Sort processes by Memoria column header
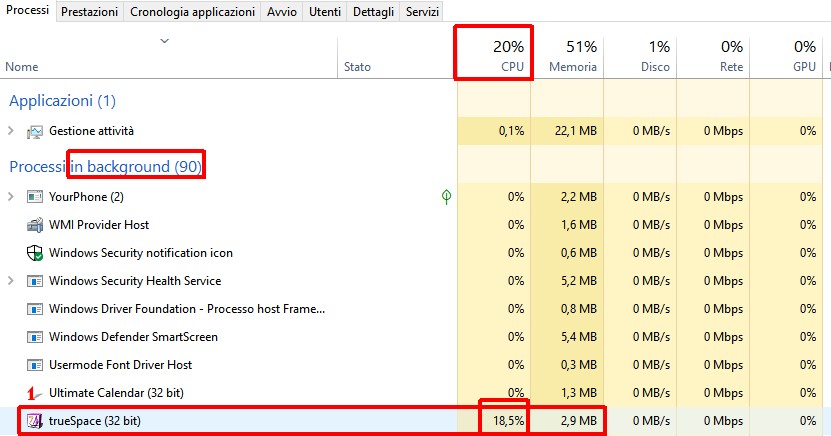This screenshot has width=831, height=436. tap(567, 56)
